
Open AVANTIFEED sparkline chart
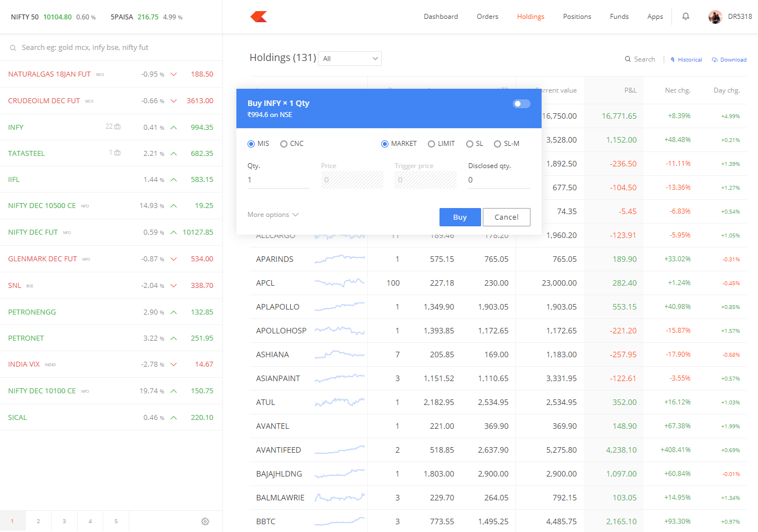[x=340, y=449]
